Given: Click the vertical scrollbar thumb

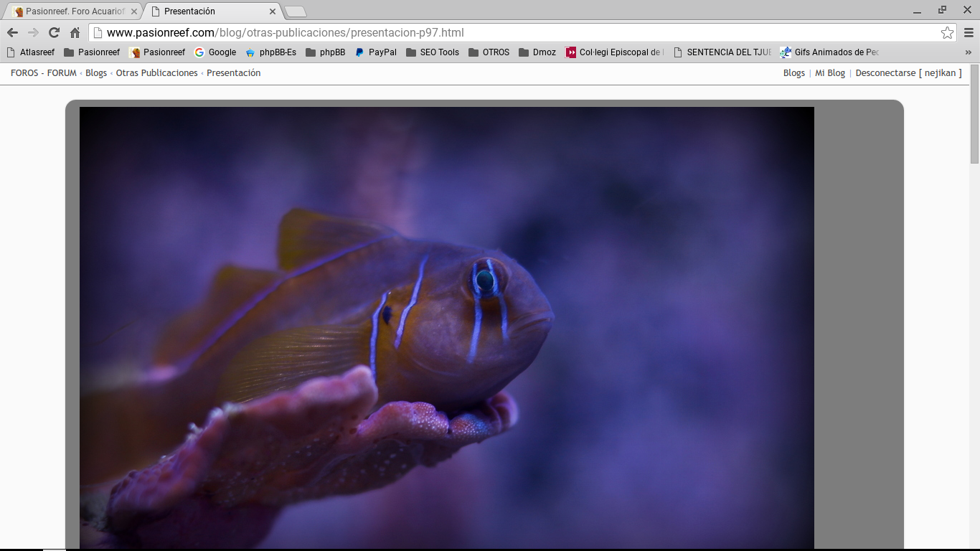Looking at the screenshot, I should [x=974, y=114].
